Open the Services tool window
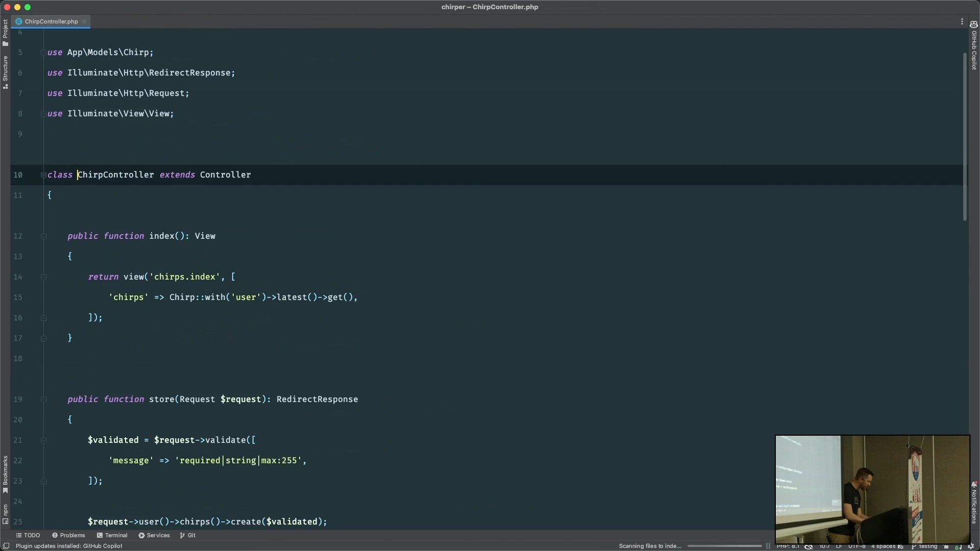 (154, 535)
